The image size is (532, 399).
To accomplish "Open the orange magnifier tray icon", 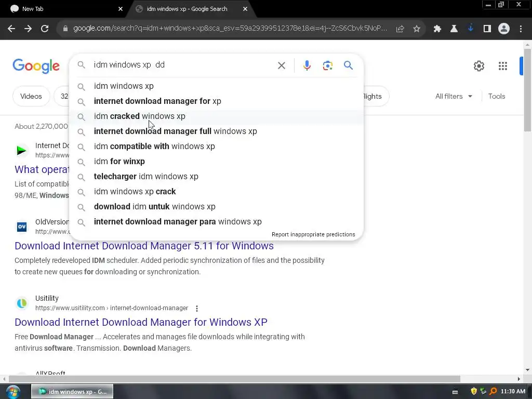I will point(493,391).
